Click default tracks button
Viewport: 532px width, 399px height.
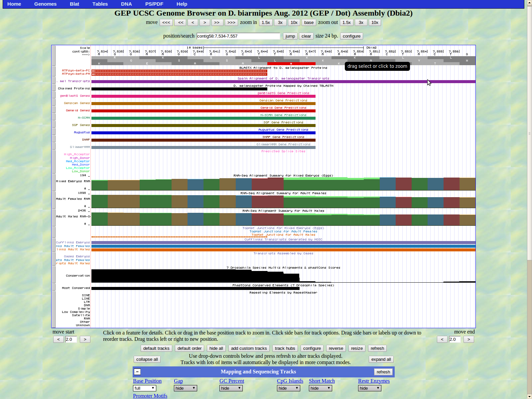click(156, 348)
